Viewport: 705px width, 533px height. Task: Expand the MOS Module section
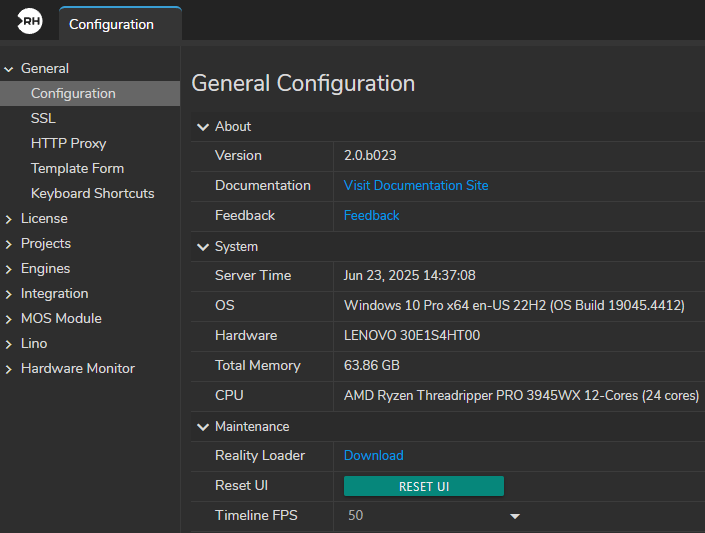tap(9, 318)
